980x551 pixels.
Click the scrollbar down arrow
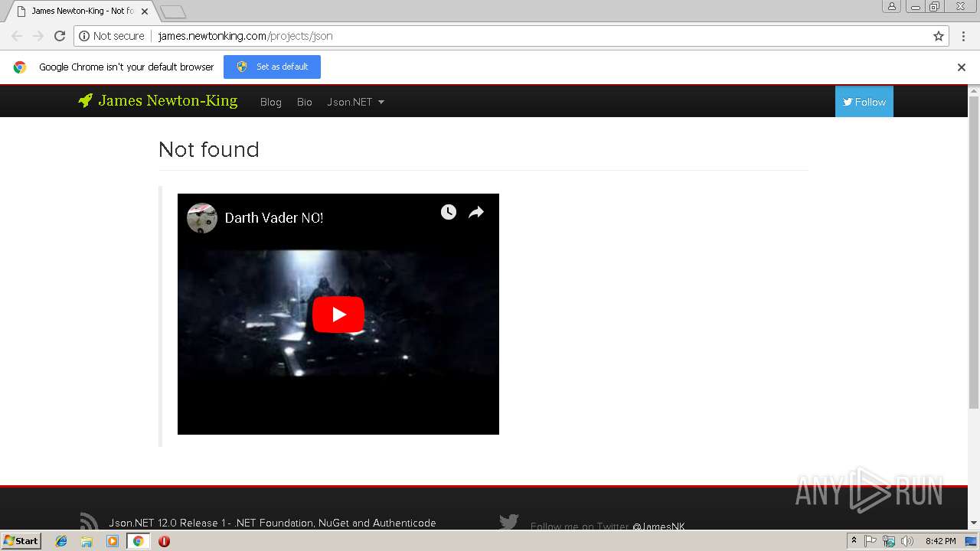(x=974, y=523)
